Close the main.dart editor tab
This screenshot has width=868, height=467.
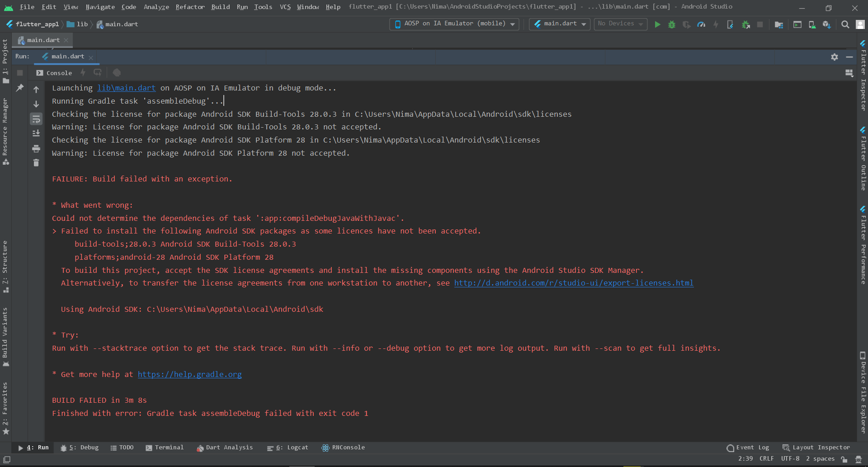[66, 40]
